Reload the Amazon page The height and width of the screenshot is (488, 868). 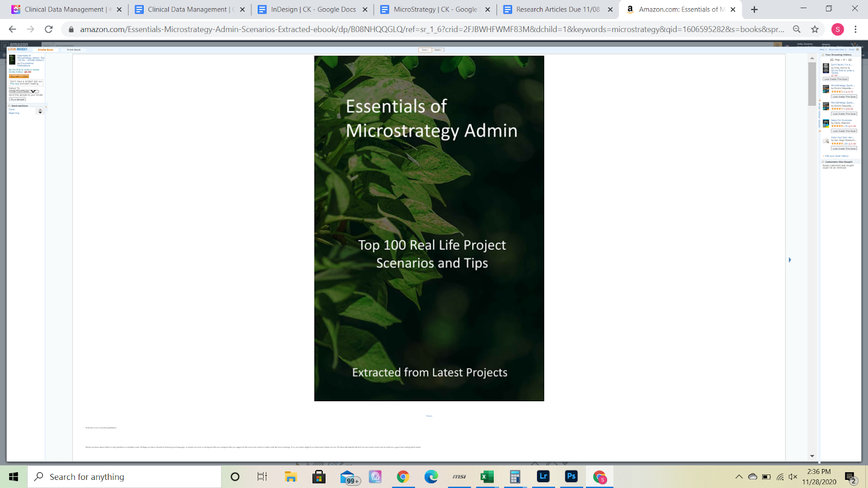pos(49,29)
